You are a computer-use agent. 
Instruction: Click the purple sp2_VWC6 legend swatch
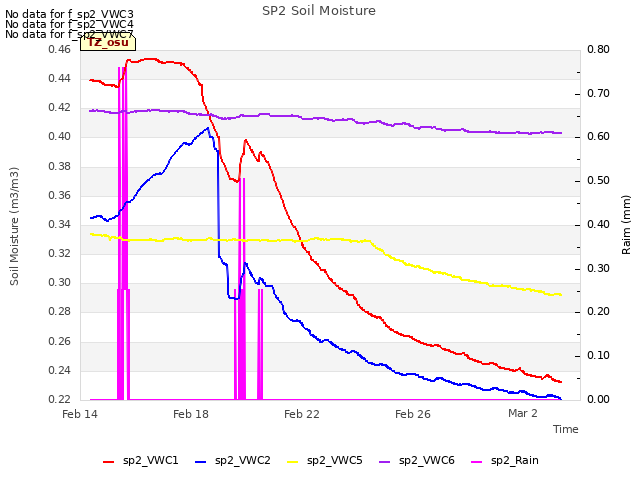pos(384,462)
